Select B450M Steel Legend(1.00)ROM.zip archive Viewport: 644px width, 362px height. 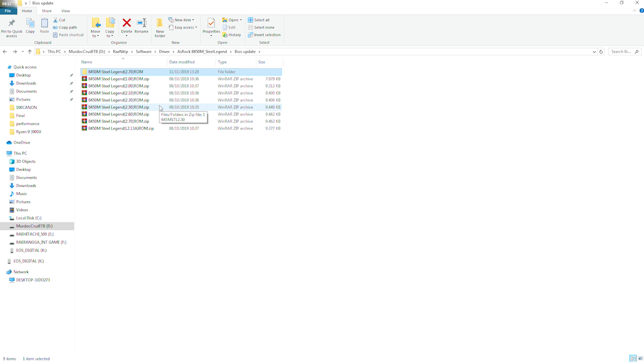pyautogui.click(x=181, y=79)
